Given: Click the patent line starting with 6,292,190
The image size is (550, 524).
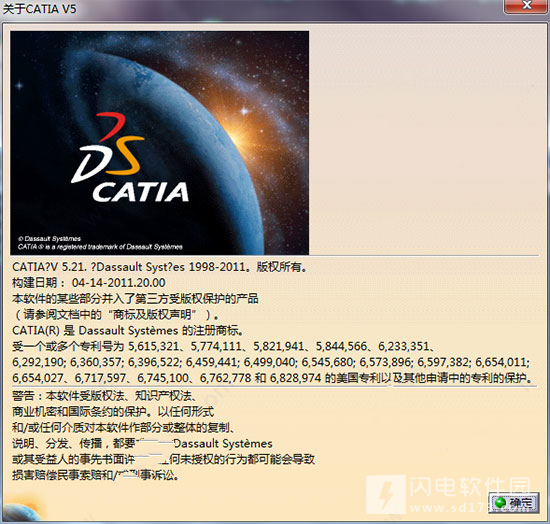Looking at the screenshot, I should coord(271,362).
